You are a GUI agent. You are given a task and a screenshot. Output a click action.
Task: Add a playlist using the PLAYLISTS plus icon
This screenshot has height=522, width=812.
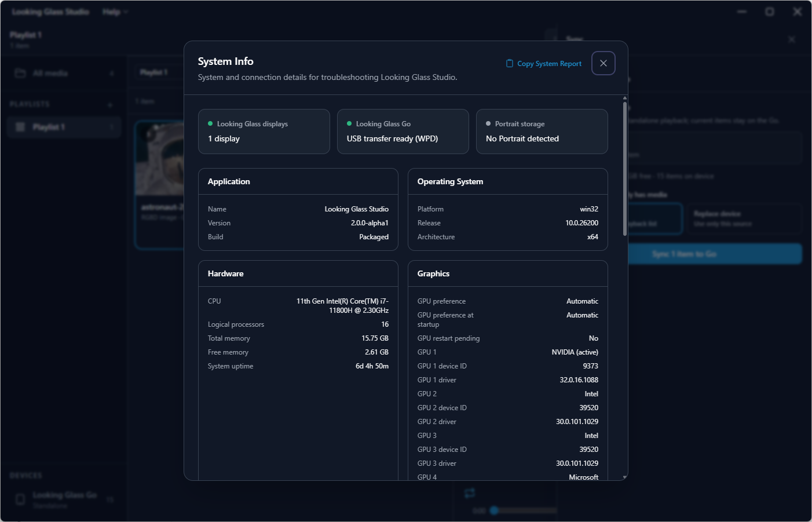point(110,104)
